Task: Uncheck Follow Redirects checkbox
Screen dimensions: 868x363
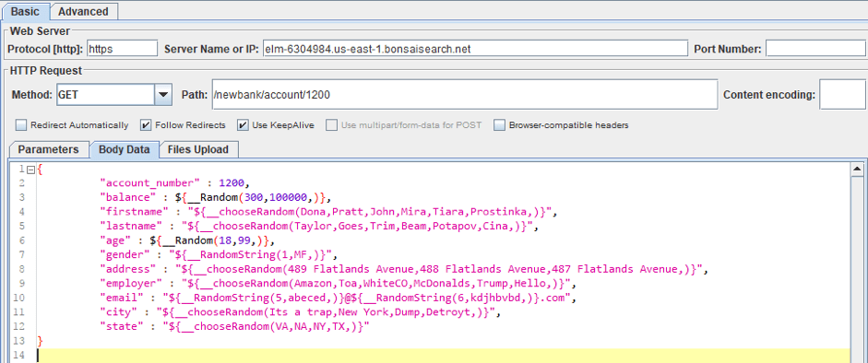Action: pyautogui.click(x=146, y=125)
